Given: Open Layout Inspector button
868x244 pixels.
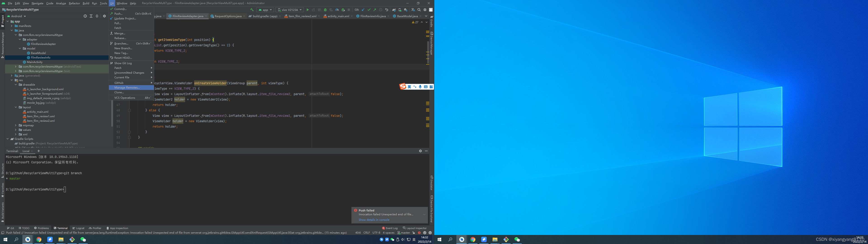Looking at the screenshot, I should 415,228.
